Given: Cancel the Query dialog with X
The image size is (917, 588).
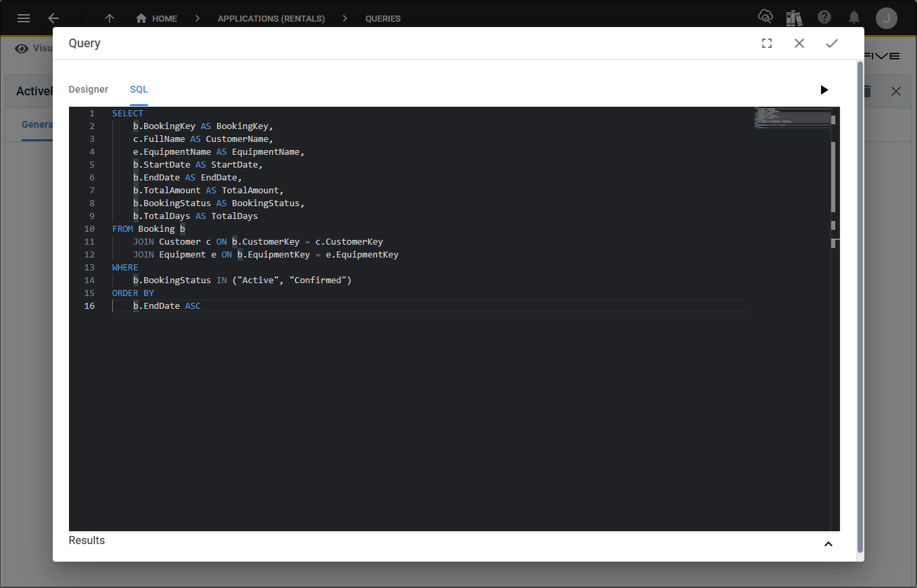Looking at the screenshot, I should (x=799, y=43).
